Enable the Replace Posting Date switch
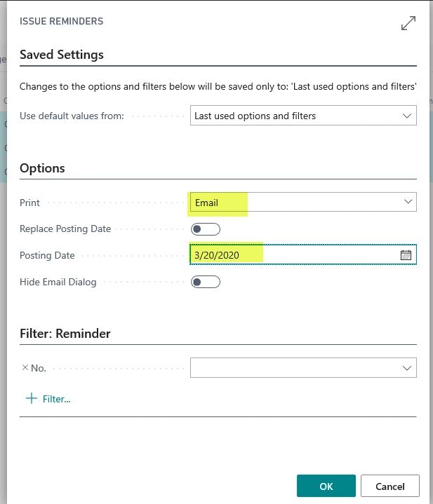The width and height of the screenshot is (433, 504). 206,229
